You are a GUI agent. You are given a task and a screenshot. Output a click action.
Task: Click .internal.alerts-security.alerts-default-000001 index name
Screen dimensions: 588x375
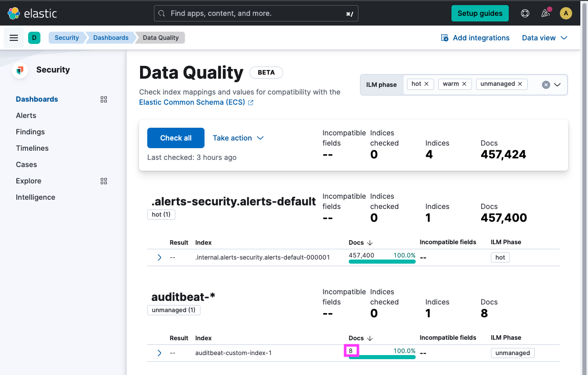[262, 257]
